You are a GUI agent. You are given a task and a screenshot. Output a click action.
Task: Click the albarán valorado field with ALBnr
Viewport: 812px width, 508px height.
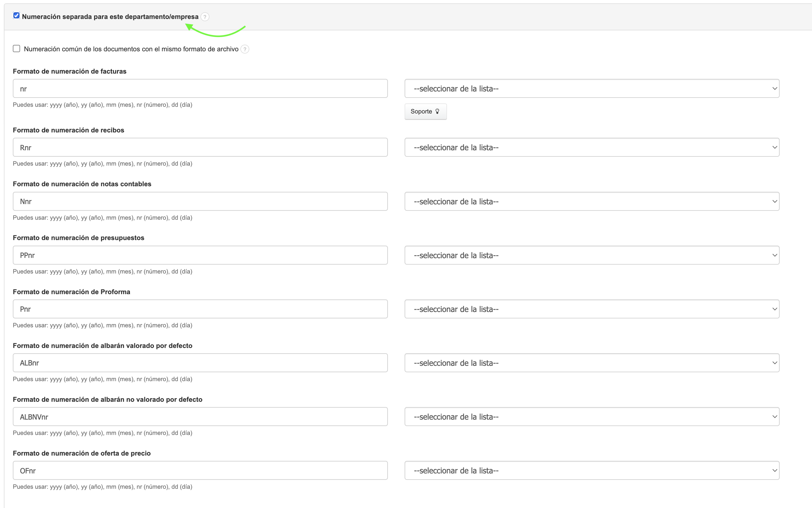click(200, 363)
